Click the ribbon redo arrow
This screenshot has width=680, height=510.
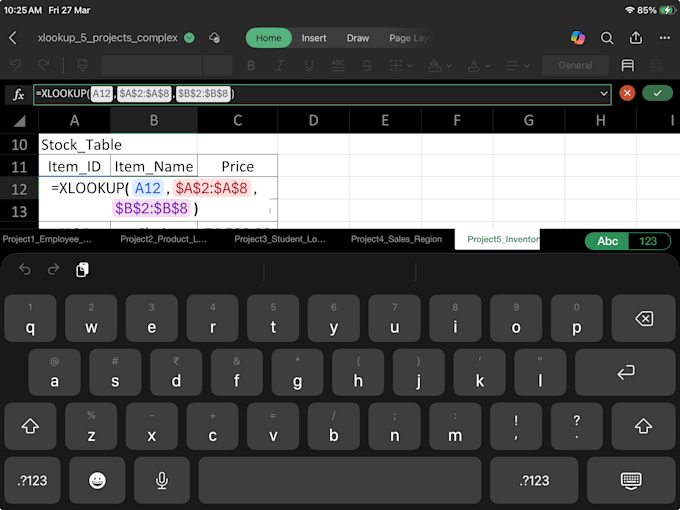point(44,65)
